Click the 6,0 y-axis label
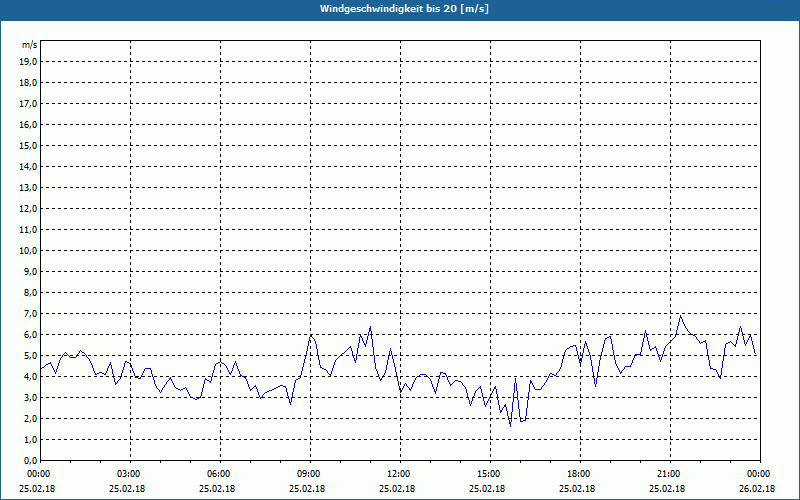The height and width of the screenshot is (500, 800). click(30, 335)
